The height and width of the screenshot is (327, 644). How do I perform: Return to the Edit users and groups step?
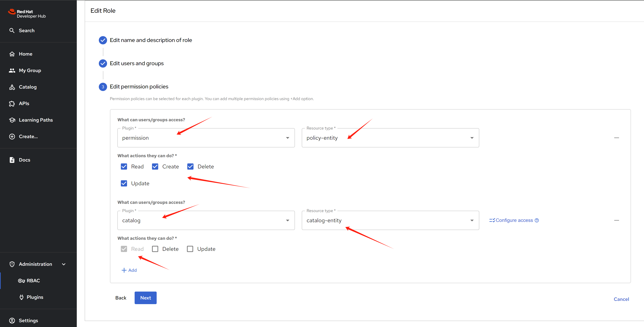tap(137, 63)
